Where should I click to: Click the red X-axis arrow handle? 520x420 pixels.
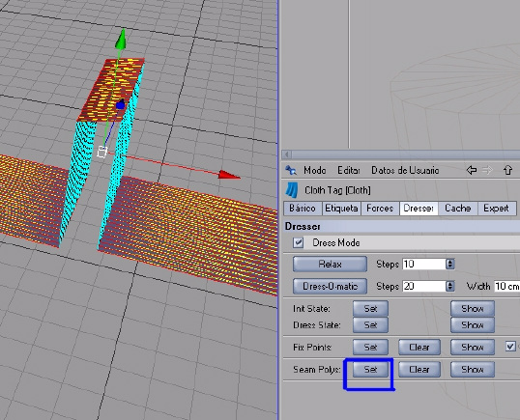pyautogui.click(x=229, y=175)
